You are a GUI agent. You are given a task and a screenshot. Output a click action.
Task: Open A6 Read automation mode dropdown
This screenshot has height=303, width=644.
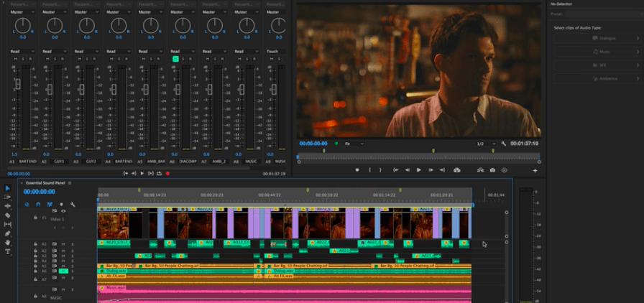[x=183, y=51]
